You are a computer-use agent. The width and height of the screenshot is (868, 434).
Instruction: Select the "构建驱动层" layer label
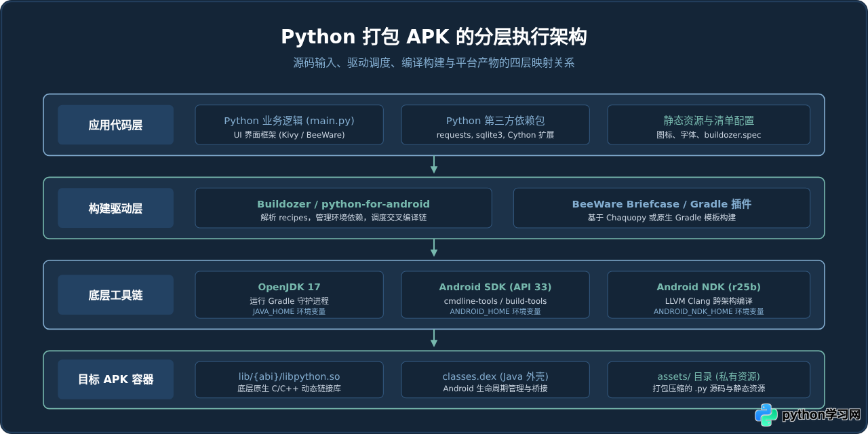coord(115,208)
